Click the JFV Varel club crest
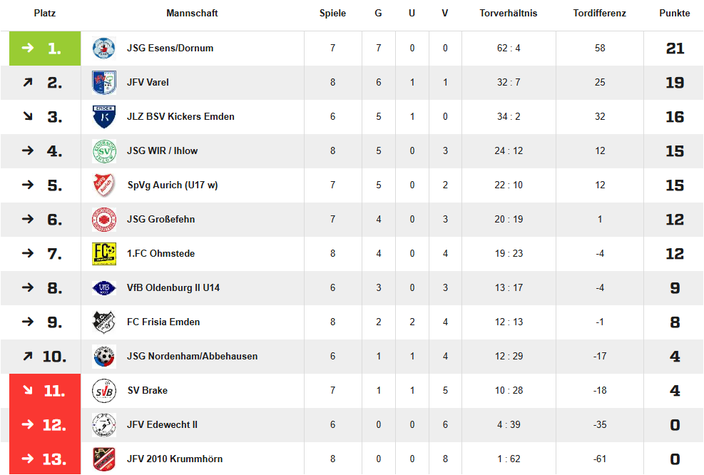704x475 pixels. [x=104, y=82]
